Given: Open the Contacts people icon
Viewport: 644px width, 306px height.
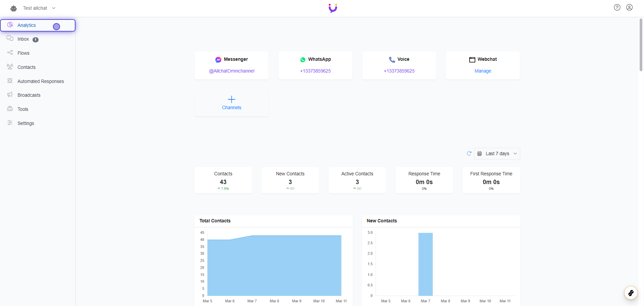Looking at the screenshot, I should click(x=10, y=67).
